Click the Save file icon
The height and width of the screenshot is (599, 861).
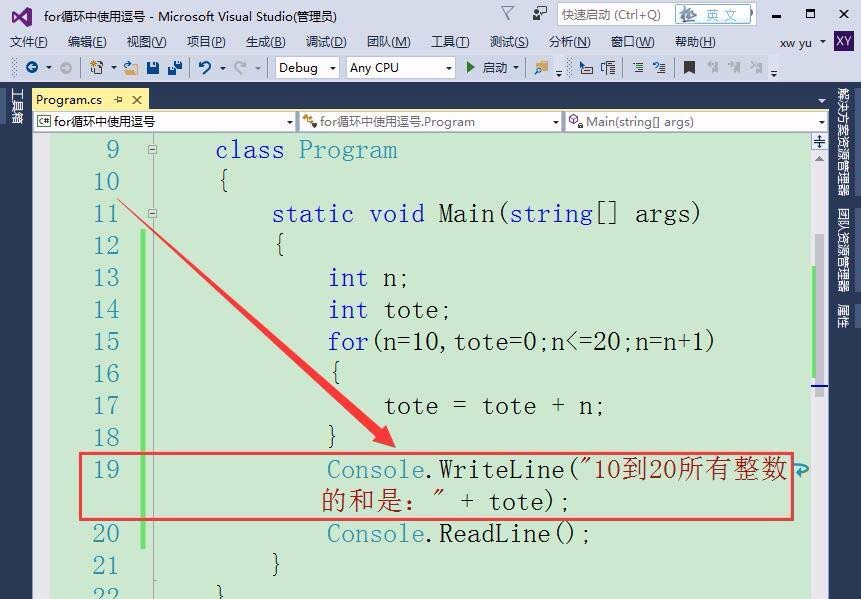pyautogui.click(x=153, y=68)
